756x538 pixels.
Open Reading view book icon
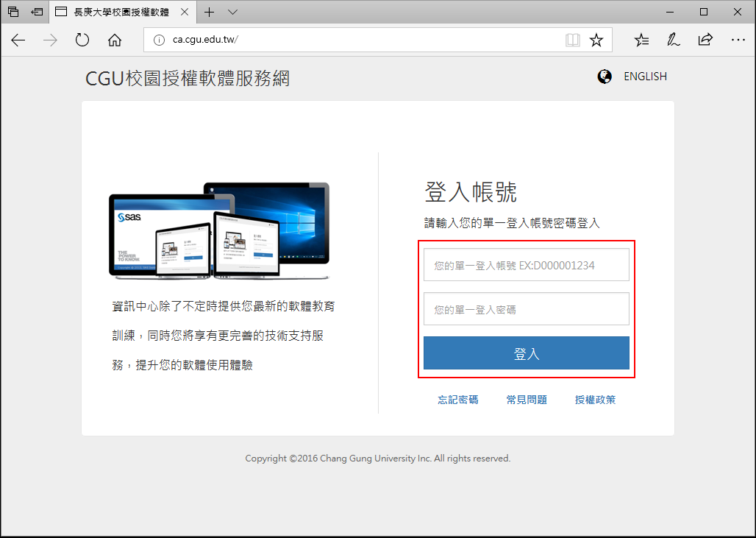[x=572, y=40]
